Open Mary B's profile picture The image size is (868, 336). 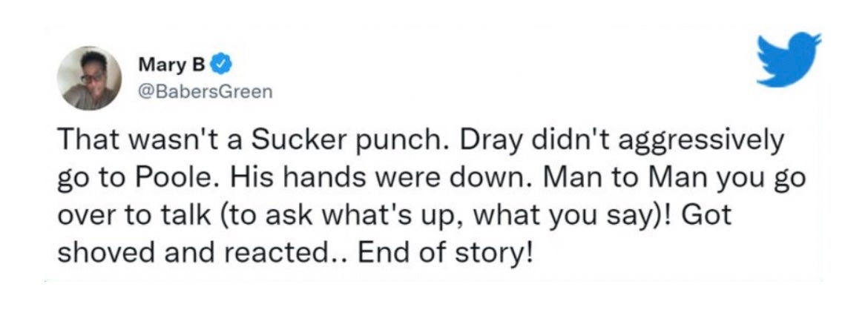pos(89,77)
